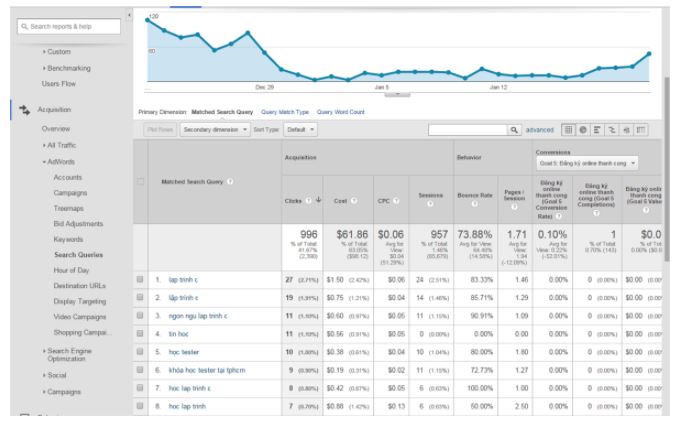The width and height of the screenshot is (690, 423).
Task: Open help icon beside CPC column header
Action: click(x=396, y=201)
